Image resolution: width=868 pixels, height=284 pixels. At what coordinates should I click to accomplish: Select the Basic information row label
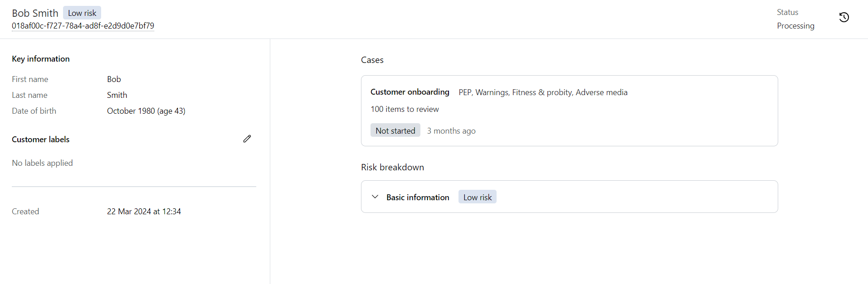pos(418,197)
